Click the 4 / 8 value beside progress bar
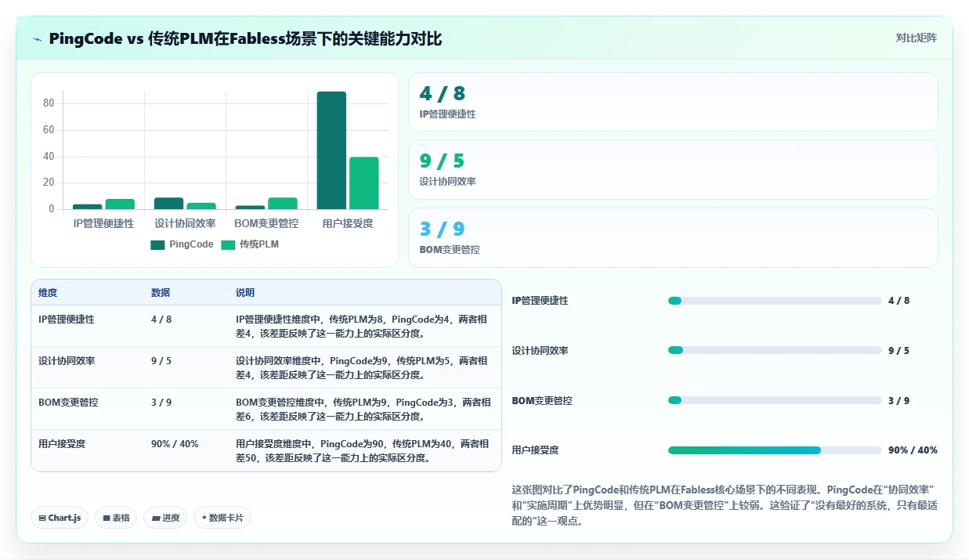The width and height of the screenshot is (969, 560). (x=898, y=301)
